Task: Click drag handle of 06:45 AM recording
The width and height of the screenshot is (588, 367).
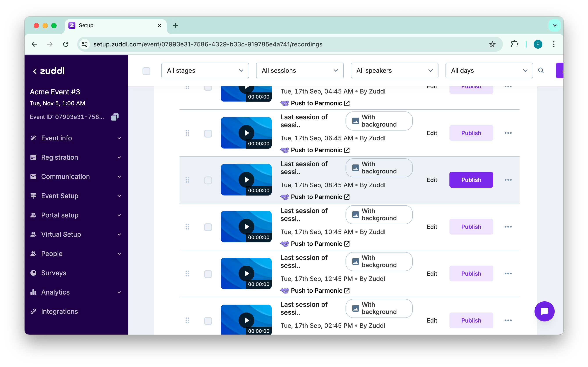Action: click(187, 133)
